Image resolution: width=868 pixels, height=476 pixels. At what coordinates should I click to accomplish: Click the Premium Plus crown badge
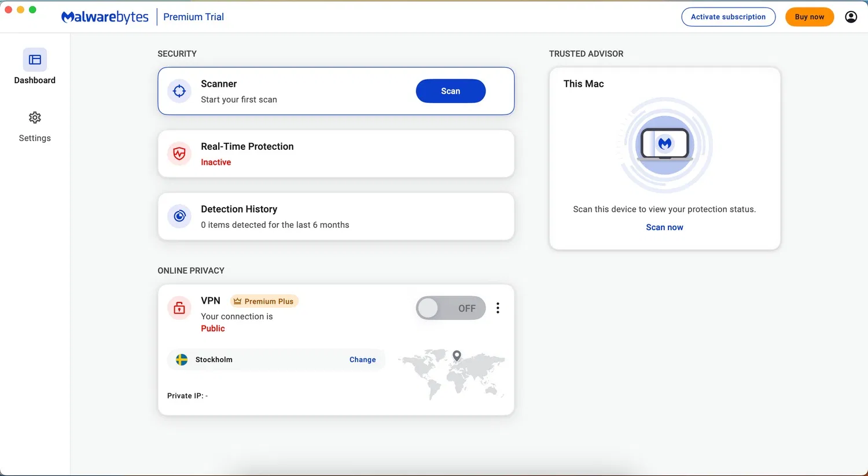click(264, 301)
